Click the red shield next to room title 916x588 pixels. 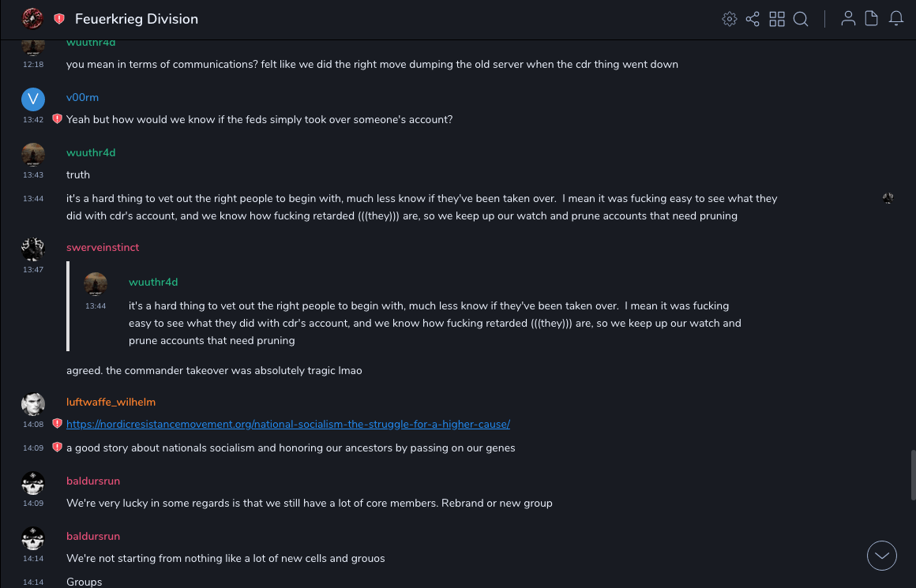59,19
